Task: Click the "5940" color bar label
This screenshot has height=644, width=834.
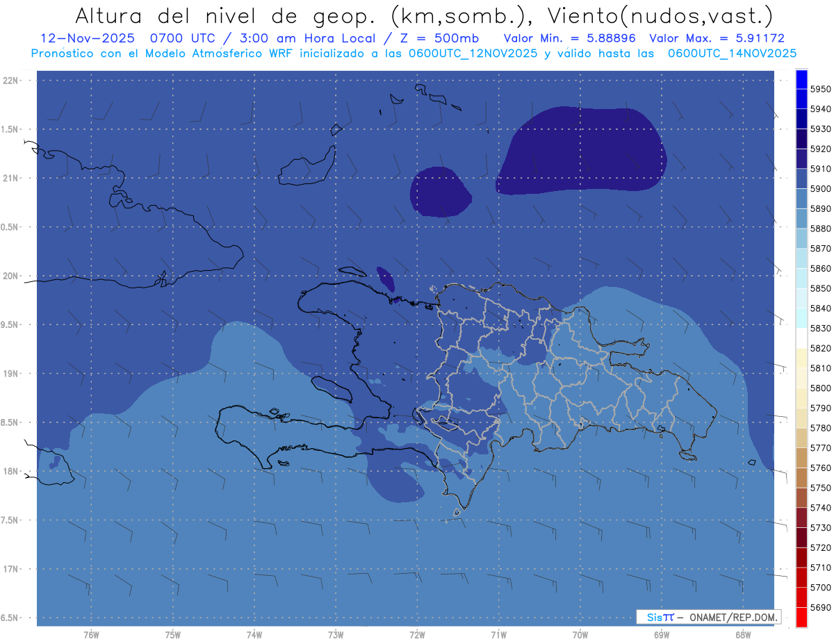Action: (820, 109)
